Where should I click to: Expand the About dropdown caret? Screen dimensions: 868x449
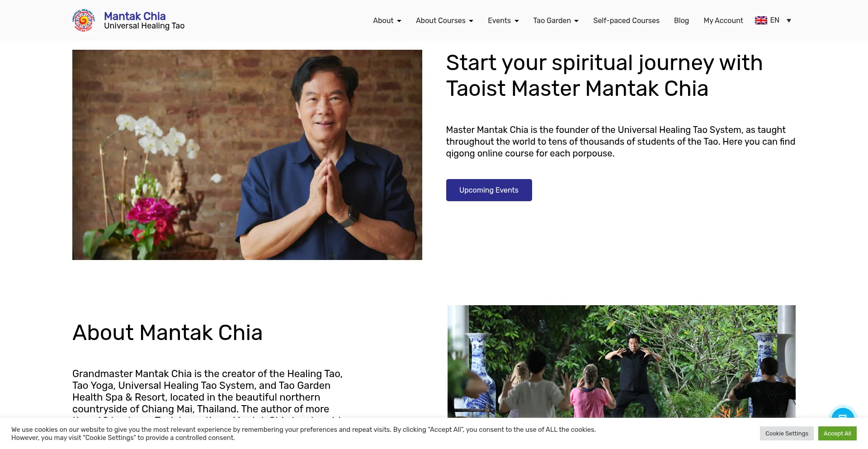(x=399, y=21)
